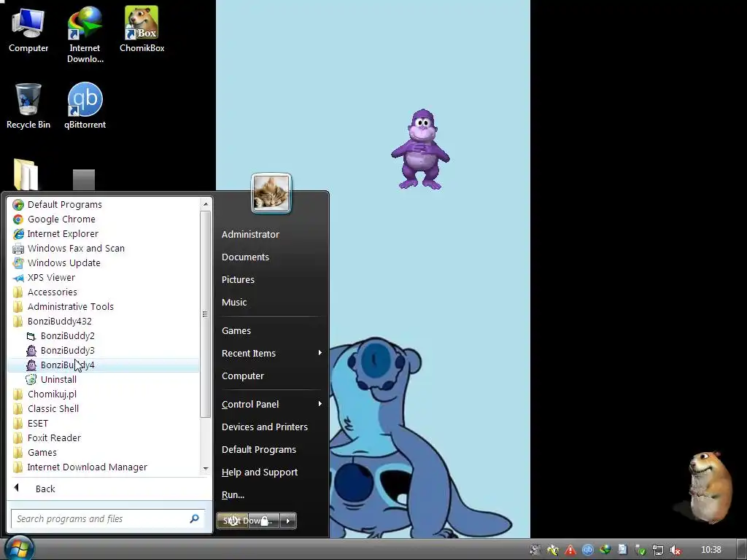Viewport: 747px width, 560px height.
Task: Open Help and Support
Action: pos(271,472)
